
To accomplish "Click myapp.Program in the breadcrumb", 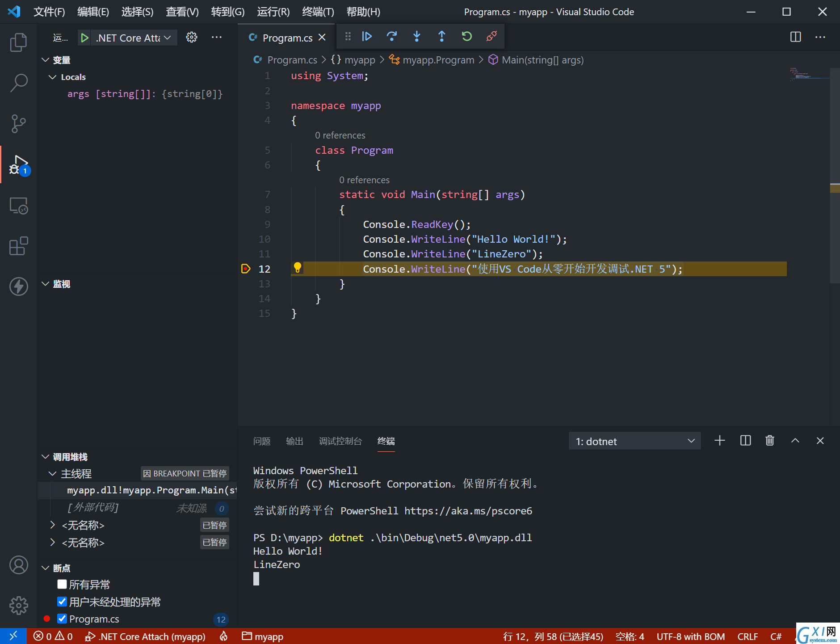I will 438,60.
